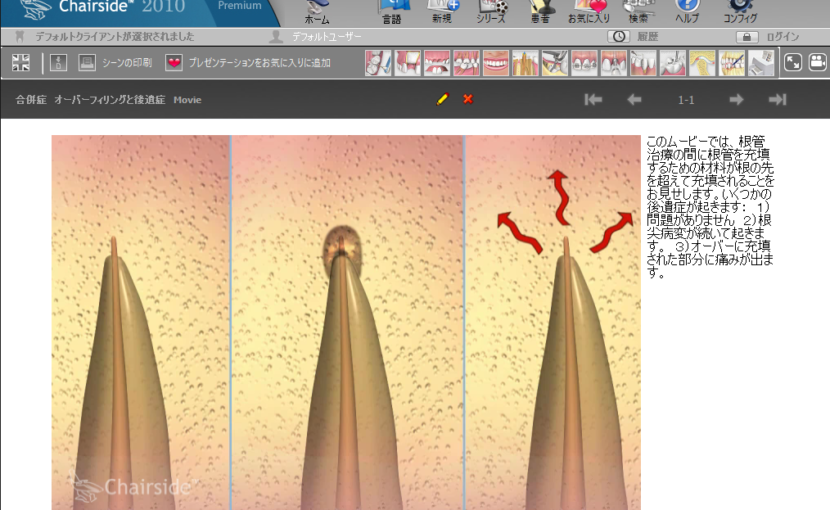Viewport: 830px width, 510px height.
Task: Jump to last slide arrow
Action: coord(777,100)
